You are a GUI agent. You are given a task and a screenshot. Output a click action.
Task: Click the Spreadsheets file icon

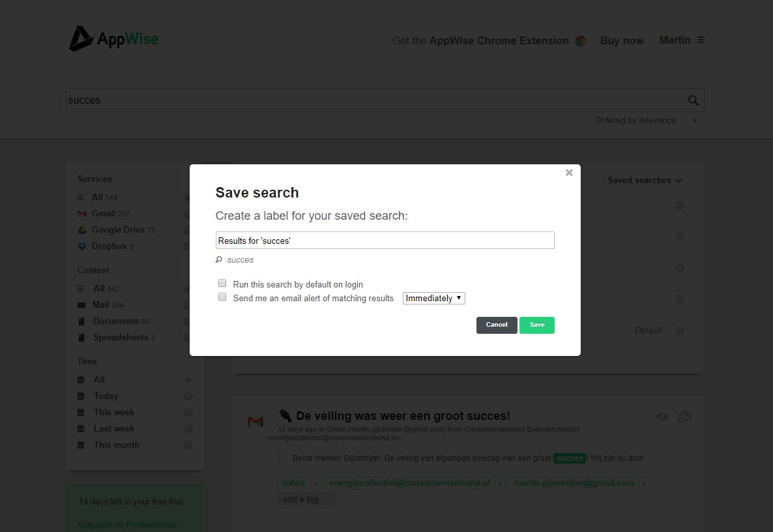pos(81,338)
